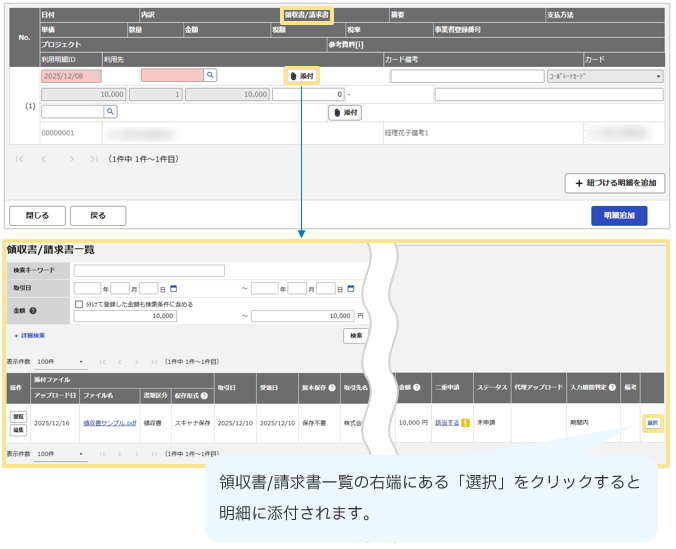Screen dimensions: 676x549
Task: Click the yellow warning icon beside 該当する
Action: click(x=465, y=423)
